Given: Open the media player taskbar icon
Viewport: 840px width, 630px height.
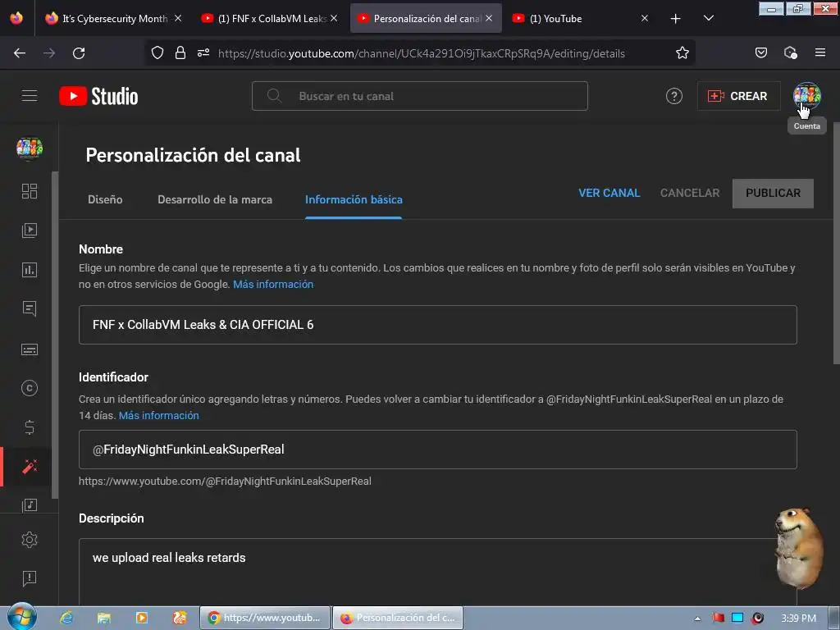Looking at the screenshot, I should pos(142,618).
